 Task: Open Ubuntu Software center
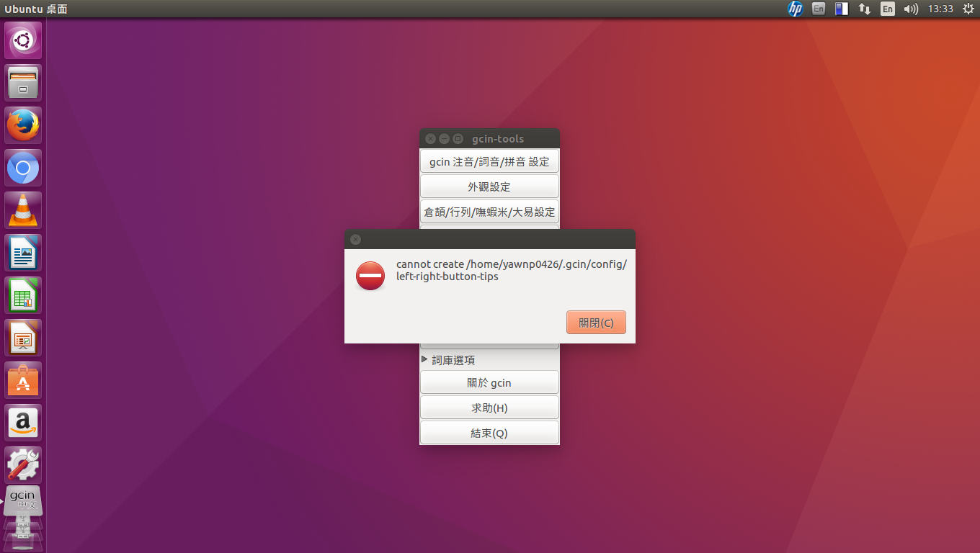click(23, 380)
